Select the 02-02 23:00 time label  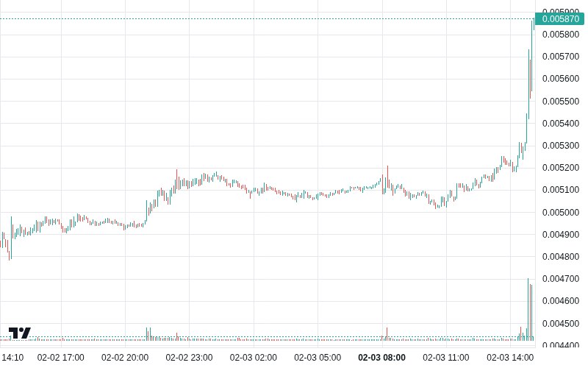pos(189,358)
